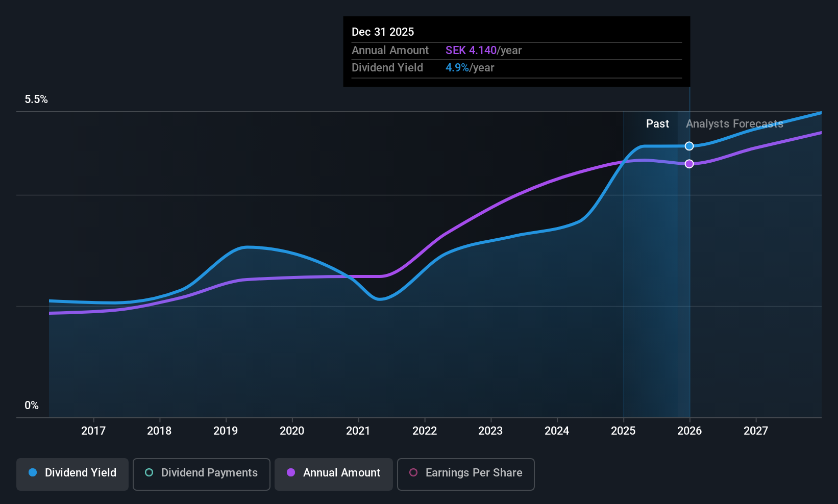The height and width of the screenshot is (504, 838).
Task: Select the purple marker on the amount line
Action: (x=689, y=164)
